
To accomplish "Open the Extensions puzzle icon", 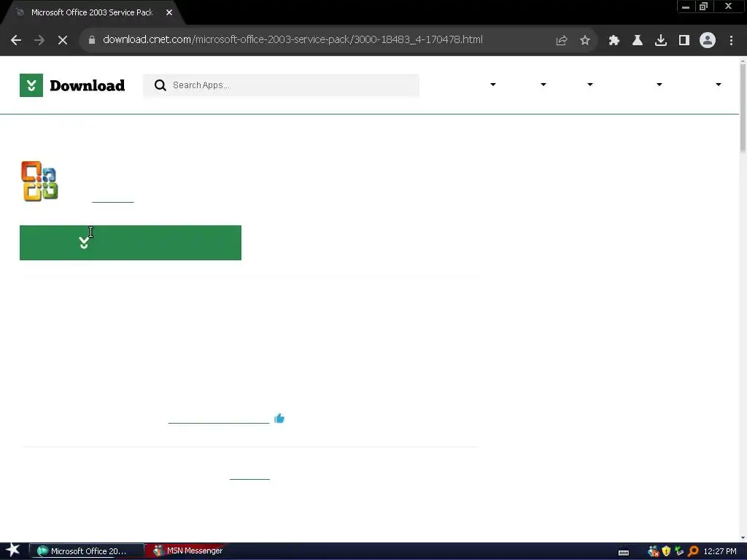I will pos(614,41).
